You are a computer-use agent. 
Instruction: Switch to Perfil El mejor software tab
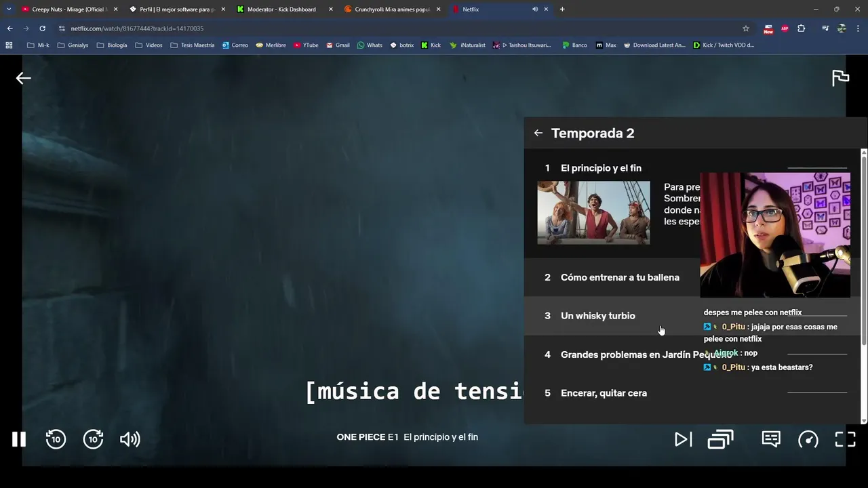(176, 9)
